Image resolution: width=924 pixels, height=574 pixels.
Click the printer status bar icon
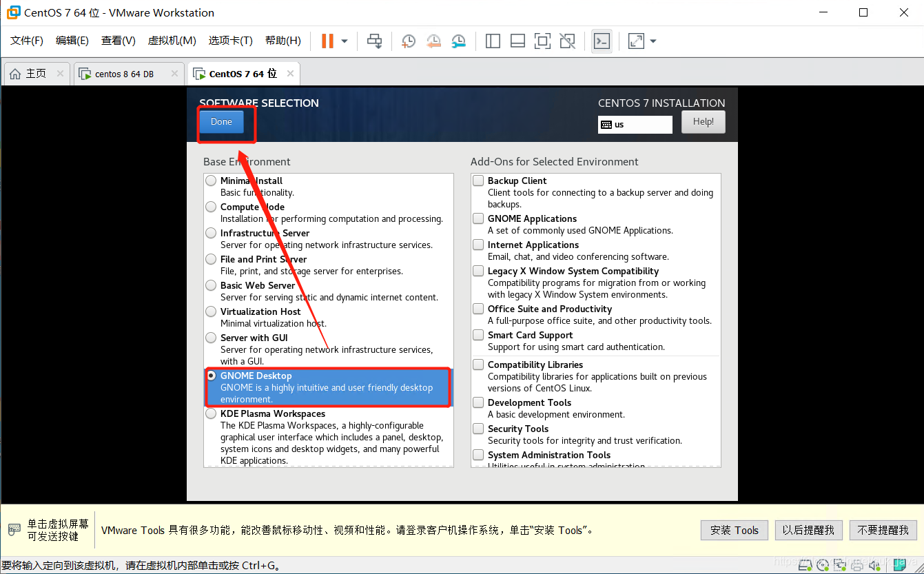tap(857, 566)
